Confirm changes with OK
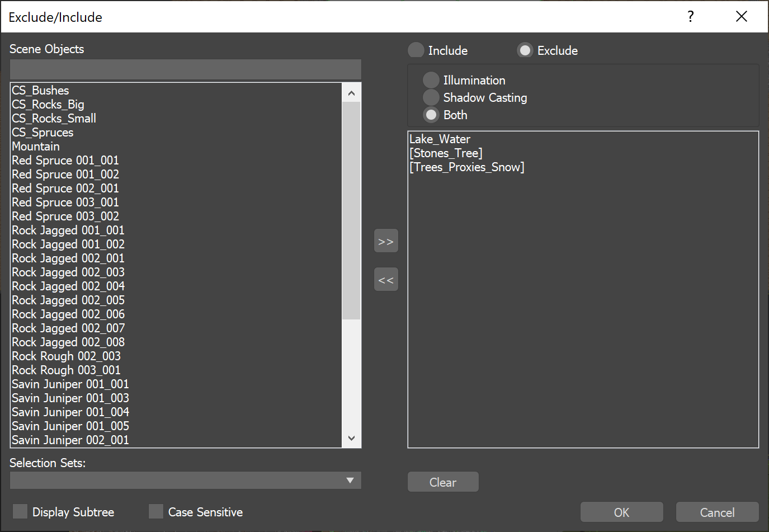This screenshot has width=769, height=532. tap(621, 512)
